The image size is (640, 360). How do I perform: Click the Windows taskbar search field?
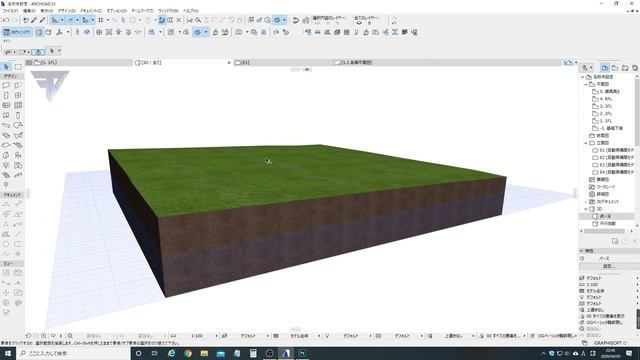pyautogui.click(x=73, y=353)
